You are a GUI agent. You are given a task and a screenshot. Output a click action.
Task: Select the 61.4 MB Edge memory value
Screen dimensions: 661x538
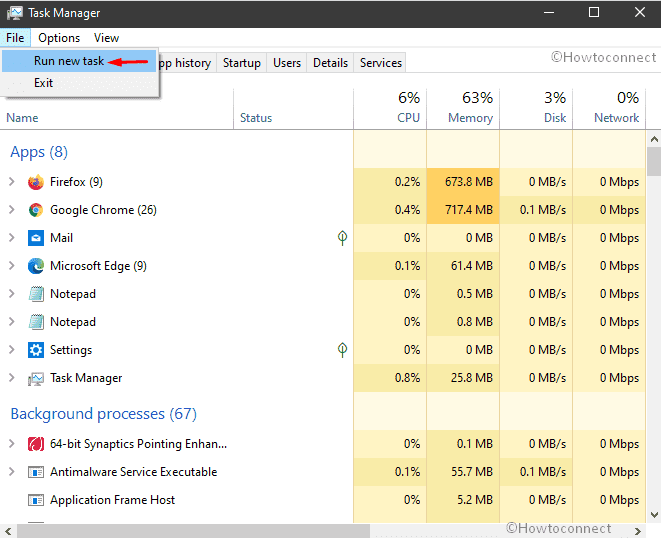click(x=472, y=266)
